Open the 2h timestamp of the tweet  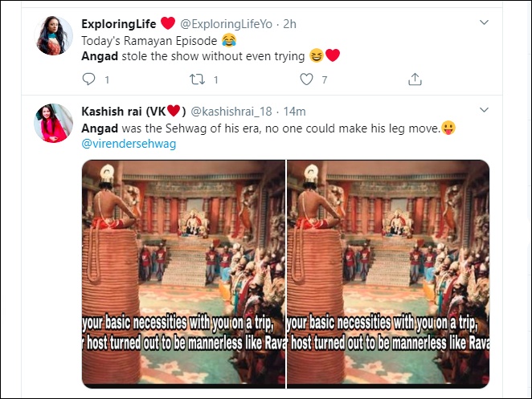pos(289,23)
